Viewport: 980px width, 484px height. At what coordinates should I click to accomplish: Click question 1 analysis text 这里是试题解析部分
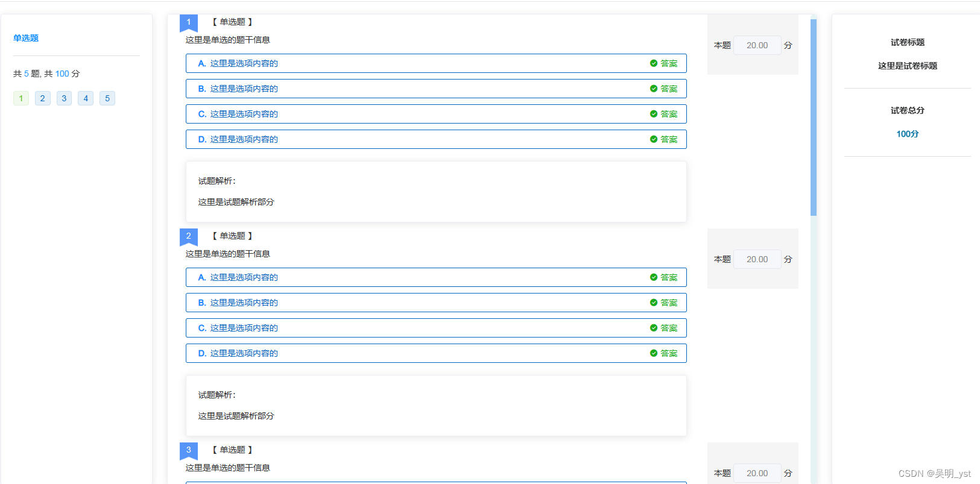pos(236,202)
